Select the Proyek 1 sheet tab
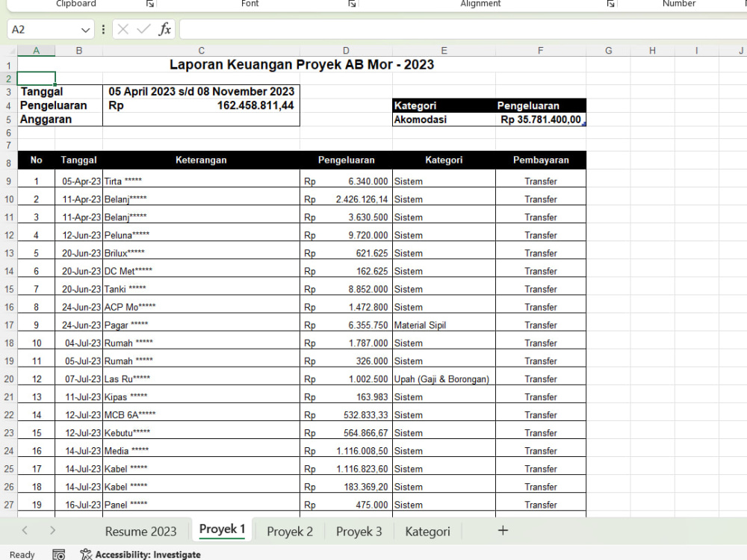747x560 pixels. coord(222,529)
